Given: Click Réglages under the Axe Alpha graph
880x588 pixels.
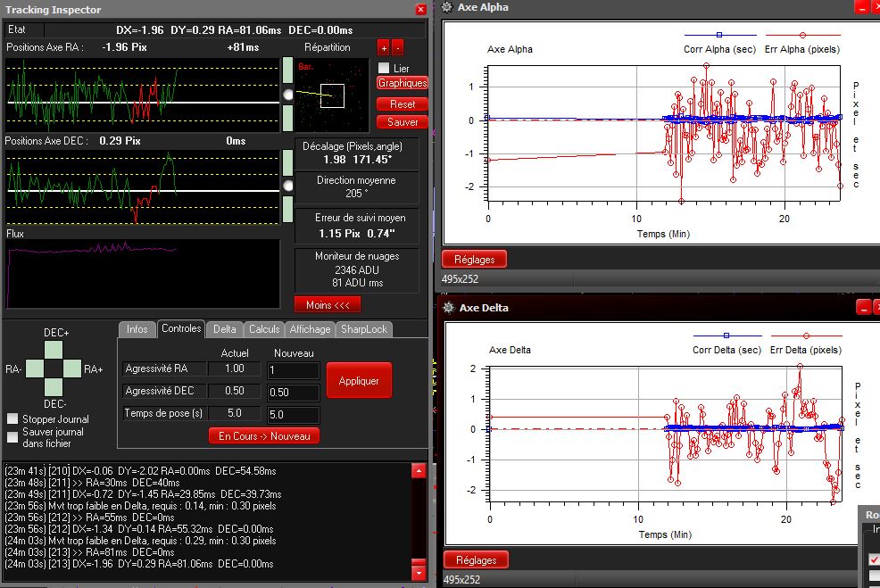Looking at the screenshot, I should [x=474, y=259].
